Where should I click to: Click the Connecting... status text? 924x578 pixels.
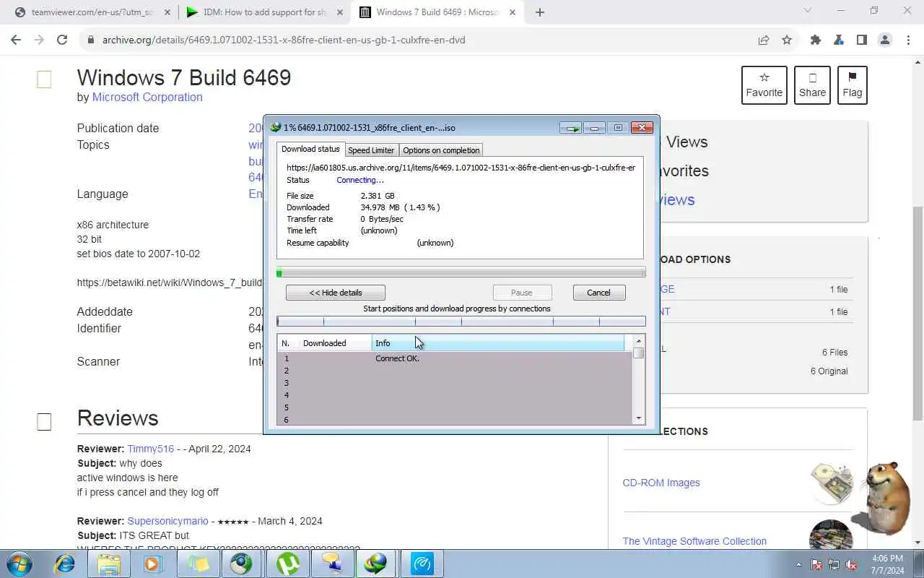point(360,180)
